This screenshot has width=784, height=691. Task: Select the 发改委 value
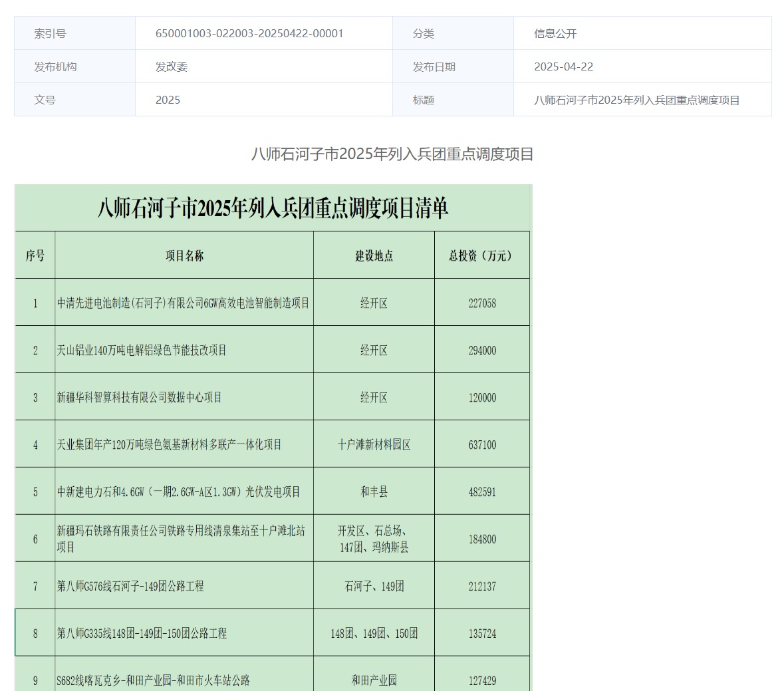pos(171,67)
